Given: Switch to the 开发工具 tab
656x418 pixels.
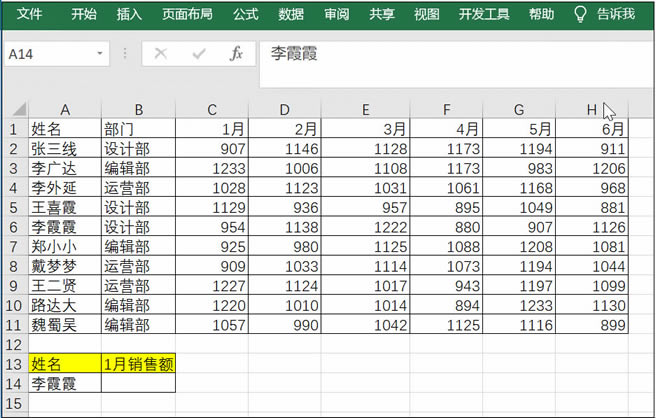Looking at the screenshot, I should 484,14.
